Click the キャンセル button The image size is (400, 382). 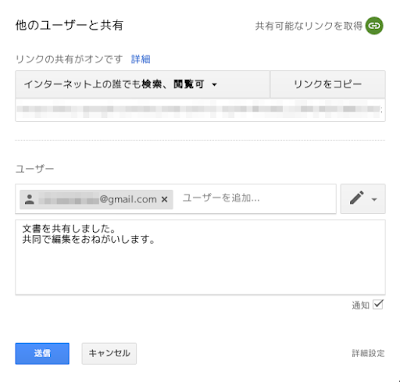109,353
